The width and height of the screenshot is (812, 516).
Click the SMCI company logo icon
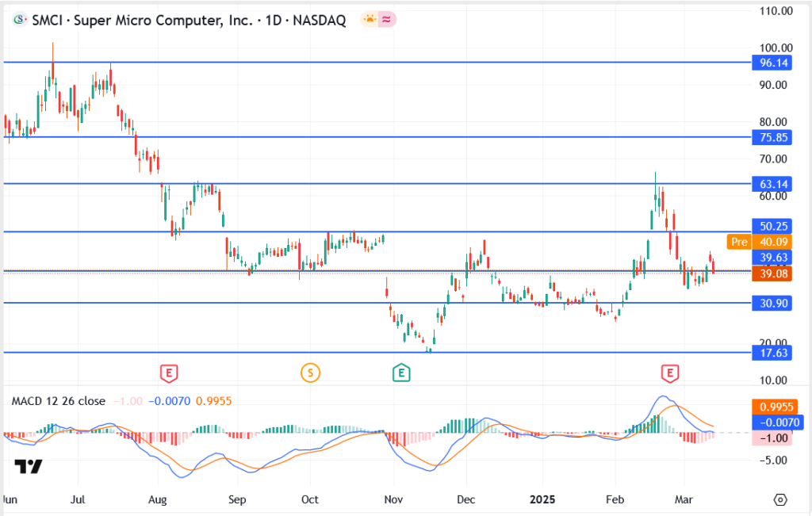coord(18,21)
